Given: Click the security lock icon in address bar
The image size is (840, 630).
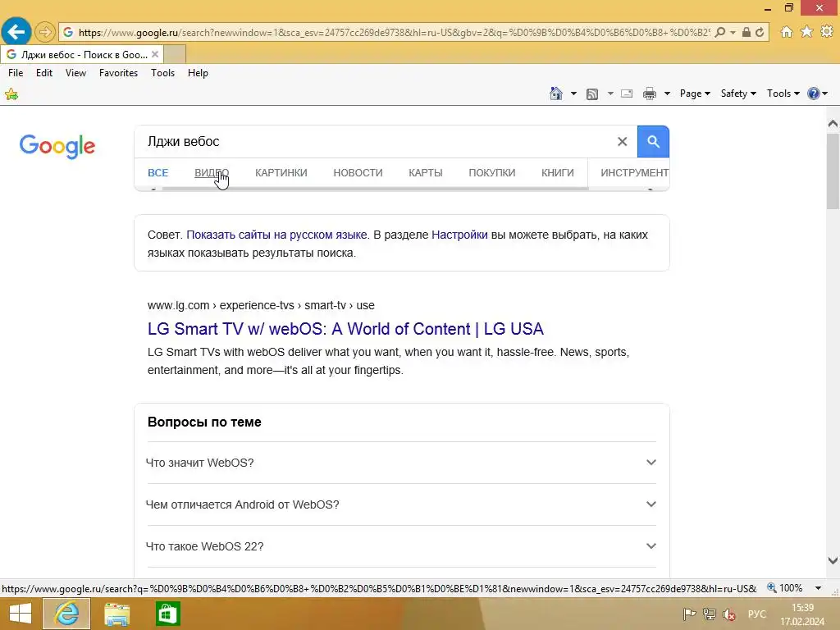Looking at the screenshot, I should coord(746,32).
